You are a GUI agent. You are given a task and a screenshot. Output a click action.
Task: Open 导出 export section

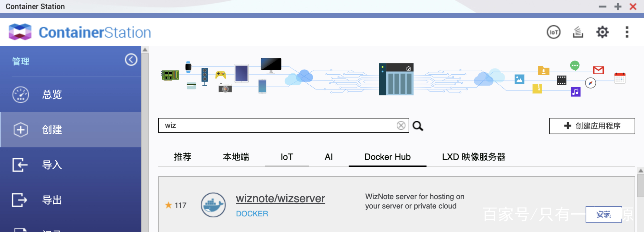(71, 200)
